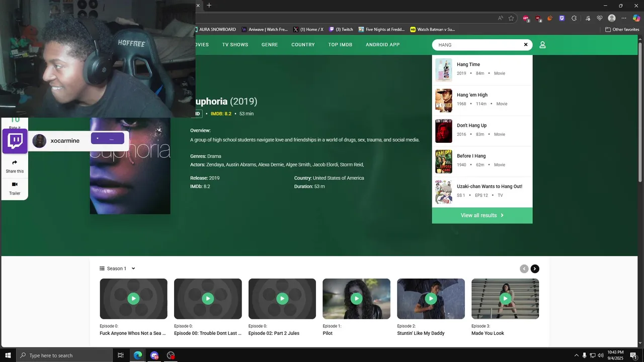
Task: Play Episode 00: Trouble Dont Last
Action: pyautogui.click(x=208, y=299)
